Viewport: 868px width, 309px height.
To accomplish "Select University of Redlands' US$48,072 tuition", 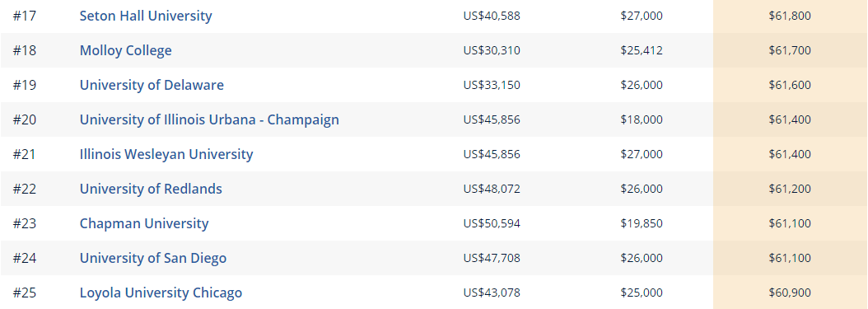I will pyautogui.click(x=492, y=189).
